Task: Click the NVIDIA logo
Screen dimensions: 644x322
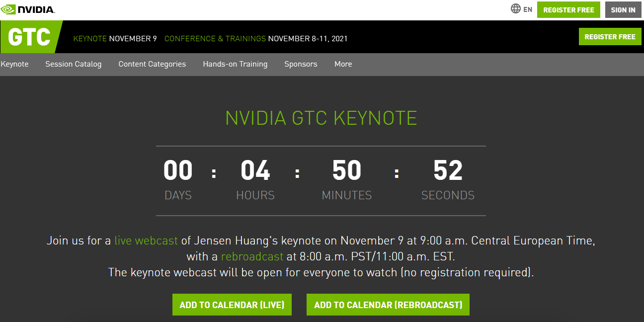Action: tap(28, 9)
